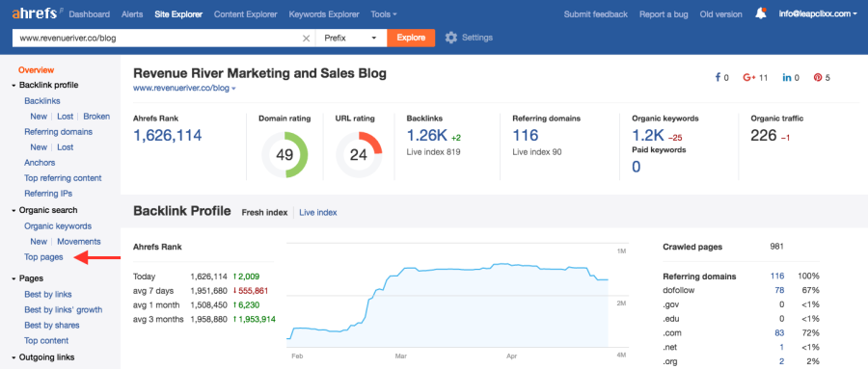
Task: Open Lost backlinks under Backlinks
Action: click(x=66, y=117)
